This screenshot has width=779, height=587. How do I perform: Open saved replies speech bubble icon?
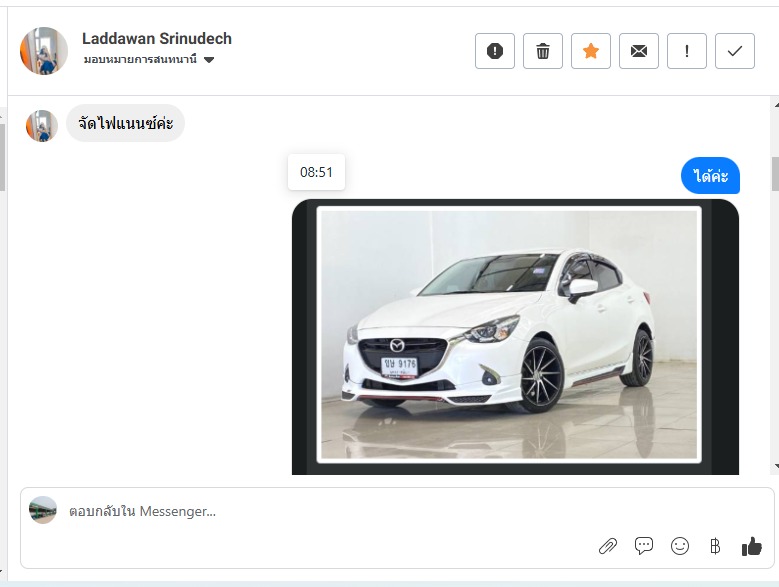(644, 546)
